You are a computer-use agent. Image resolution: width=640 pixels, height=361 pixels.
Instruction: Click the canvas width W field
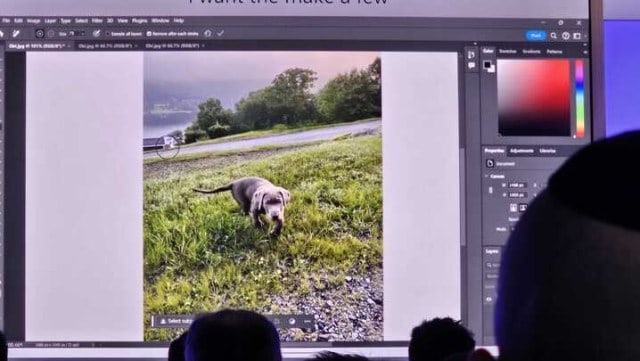[518, 185]
